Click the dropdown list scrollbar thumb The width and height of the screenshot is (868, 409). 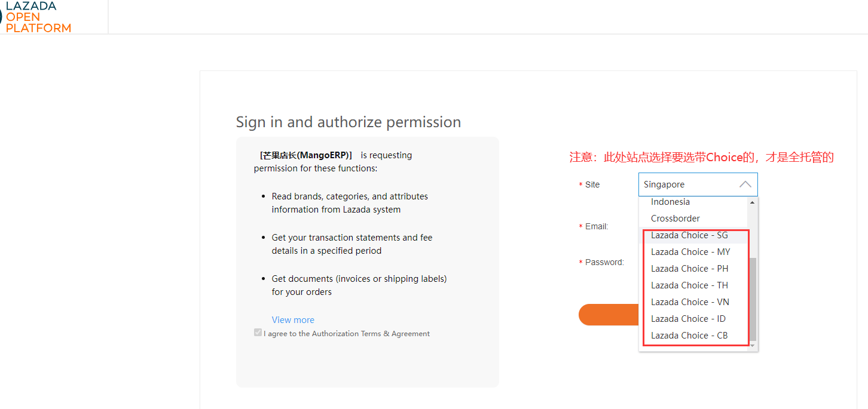(x=752, y=299)
